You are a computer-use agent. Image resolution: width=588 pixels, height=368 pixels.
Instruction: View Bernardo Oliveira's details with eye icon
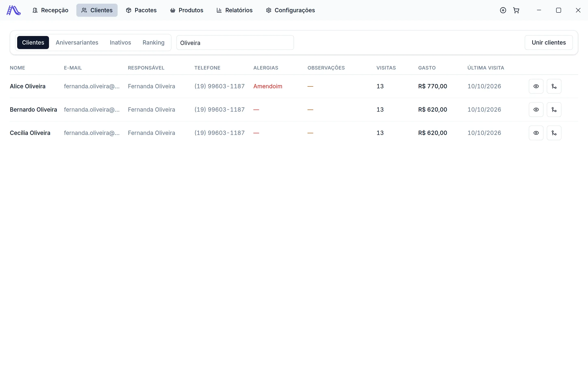pyautogui.click(x=536, y=110)
